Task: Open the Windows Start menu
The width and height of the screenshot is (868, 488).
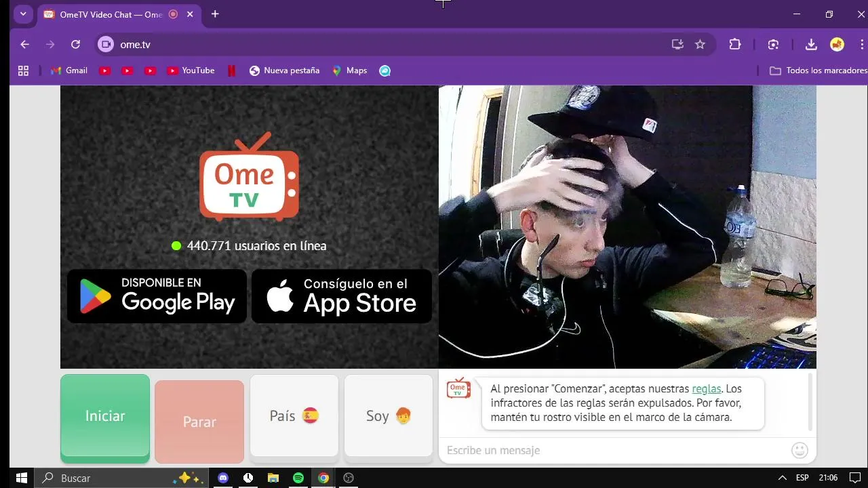Action: click(x=21, y=478)
